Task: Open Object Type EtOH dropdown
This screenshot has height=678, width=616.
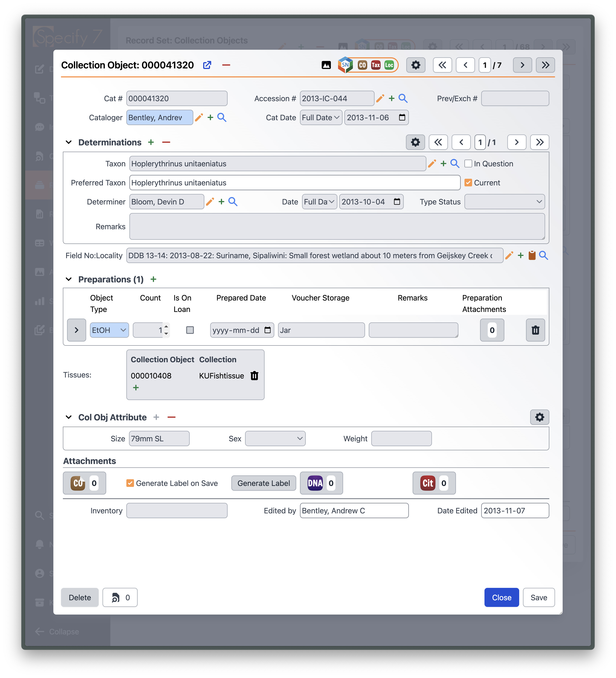Action: pyautogui.click(x=109, y=330)
